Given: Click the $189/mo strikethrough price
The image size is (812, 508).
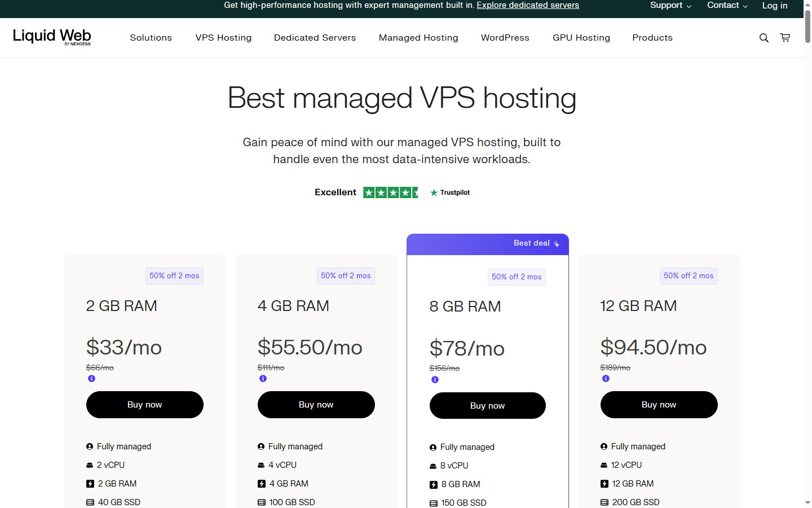Looking at the screenshot, I should click(x=615, y=367).
